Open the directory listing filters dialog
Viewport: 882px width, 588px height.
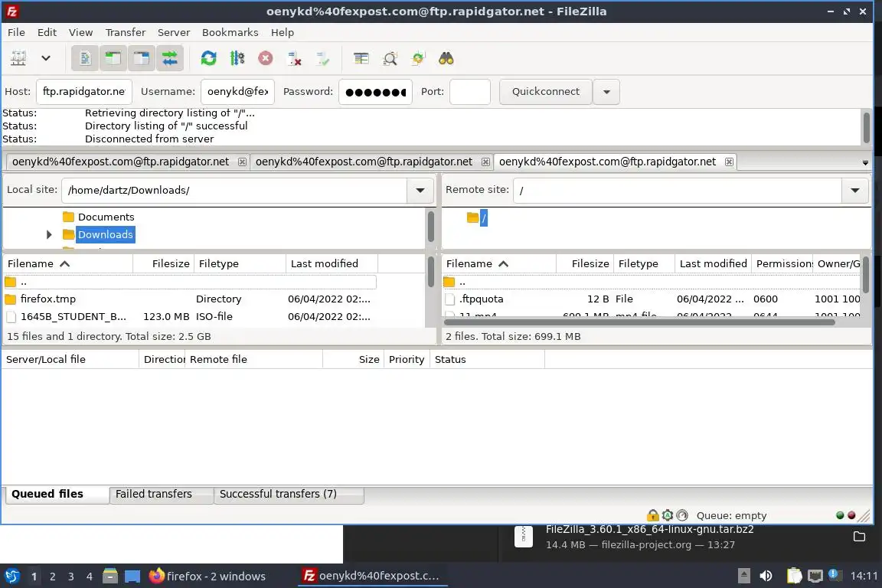[361, 58]
